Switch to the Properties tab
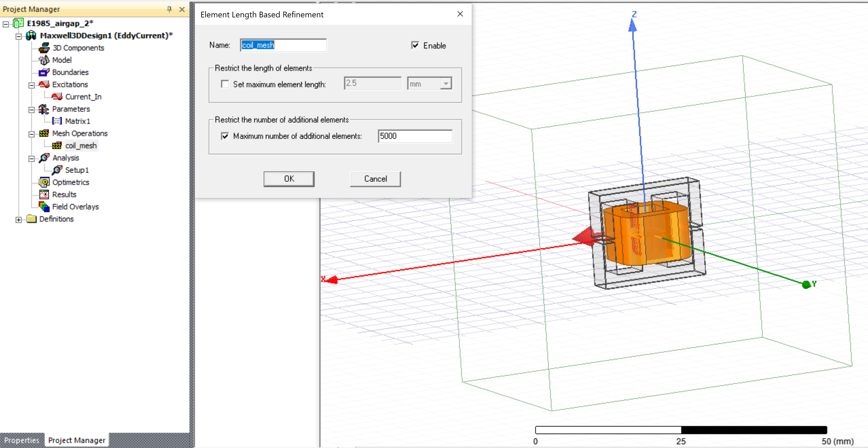 tap(21, 440)
